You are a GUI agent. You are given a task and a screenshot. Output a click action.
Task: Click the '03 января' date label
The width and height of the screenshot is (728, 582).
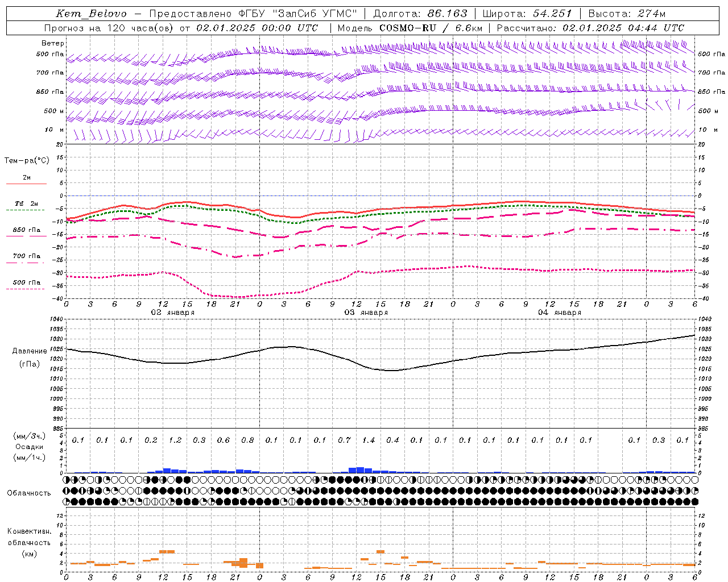click(x=366, y=313)
